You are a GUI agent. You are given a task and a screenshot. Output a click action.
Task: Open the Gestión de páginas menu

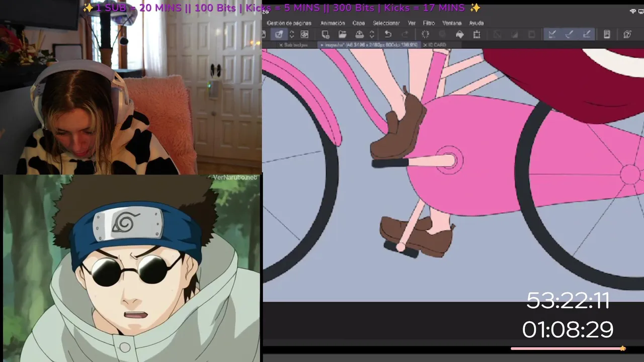289,23
